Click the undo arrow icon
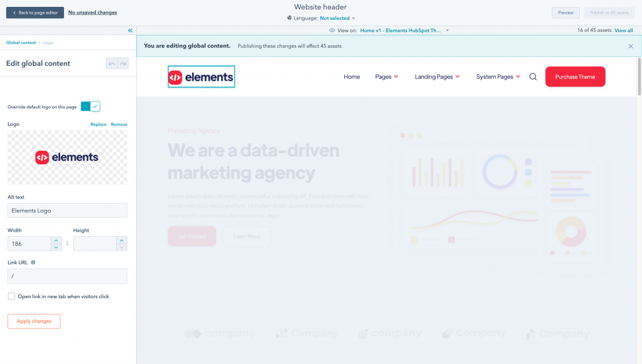The height and width of the screenshot is (364, 642). pyautogui.click(x=112, y=63)
